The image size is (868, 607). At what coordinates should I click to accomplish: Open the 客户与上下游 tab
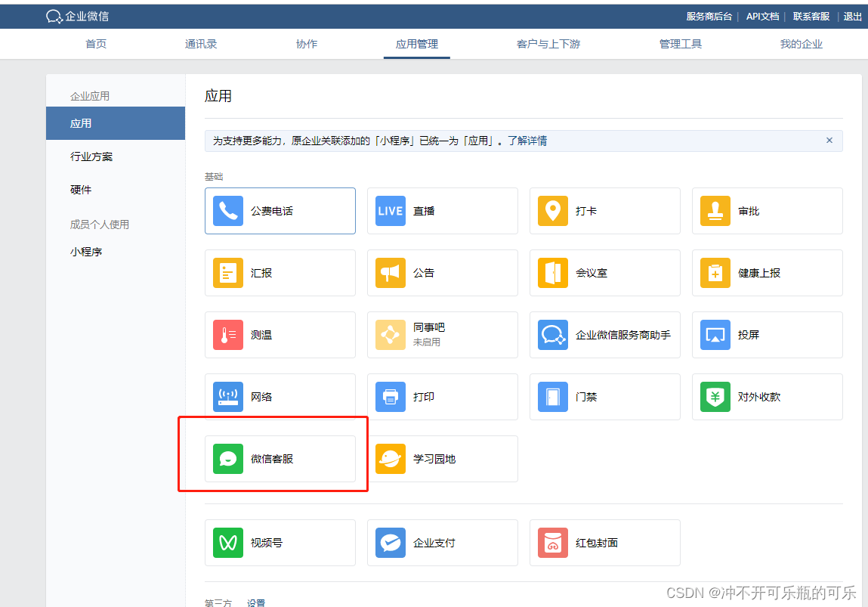pos(548,44)
